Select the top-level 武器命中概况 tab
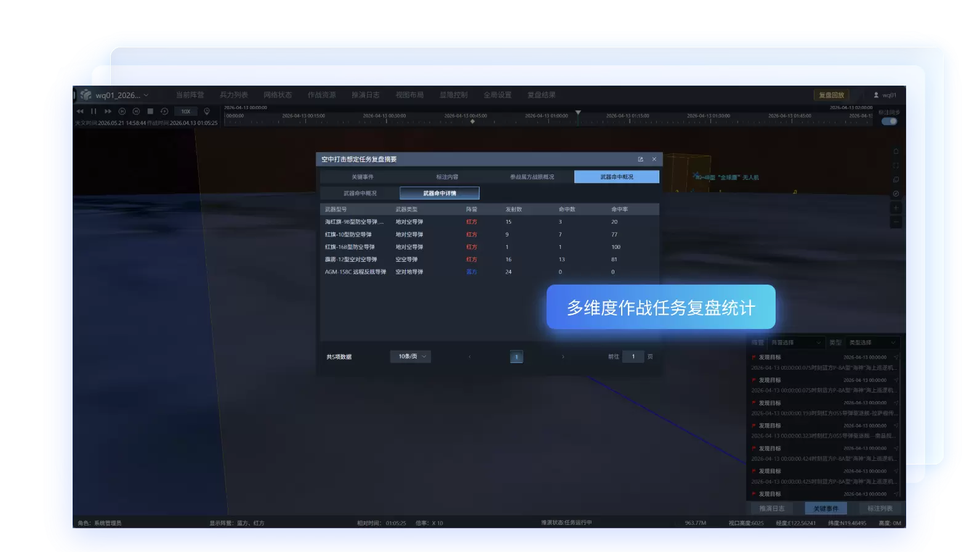This screenshot has height=552, width=980. click(x=617, y=177)
